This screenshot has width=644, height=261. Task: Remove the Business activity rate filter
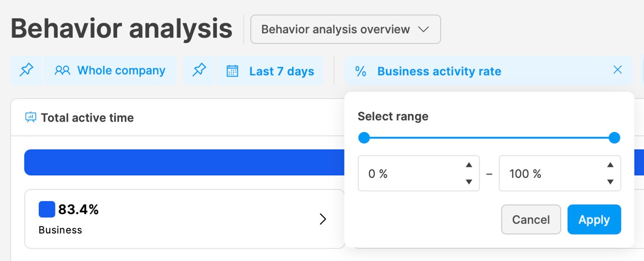[x=618, y=70]
